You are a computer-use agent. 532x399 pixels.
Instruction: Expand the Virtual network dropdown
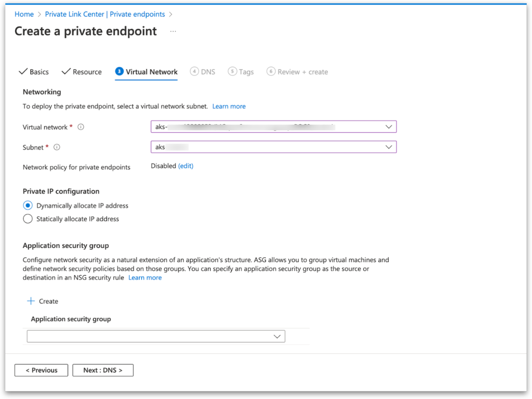(x=388, y=127)
